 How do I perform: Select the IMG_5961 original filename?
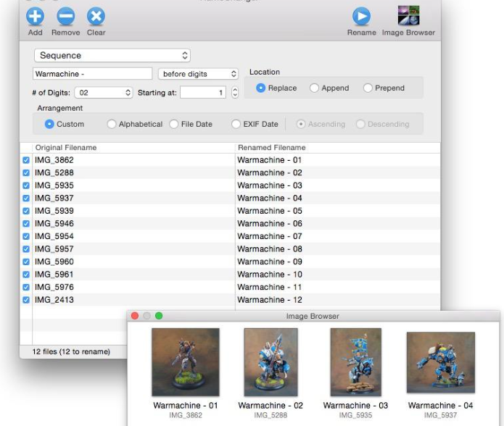[54, 275]
